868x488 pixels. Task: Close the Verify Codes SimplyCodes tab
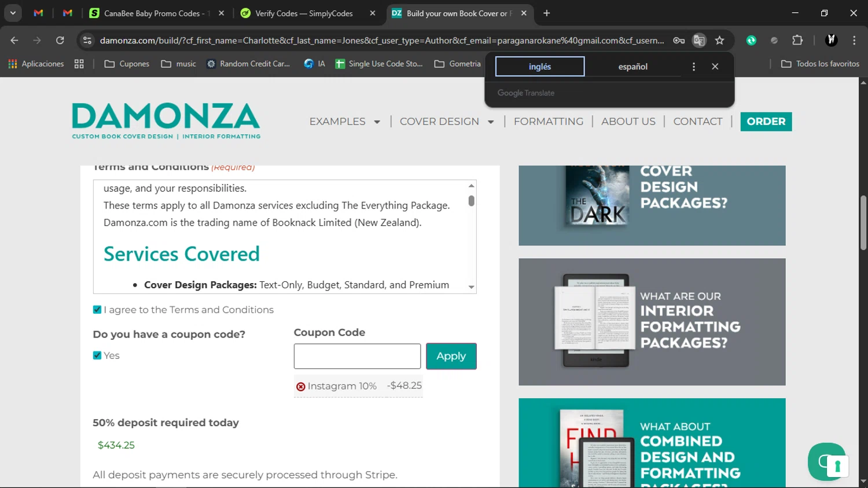coord(373,13)
